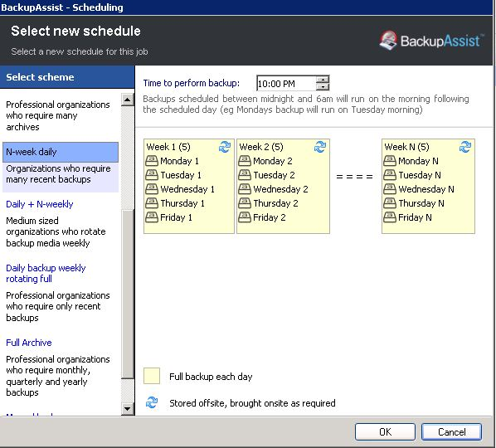Click the Wednesday 2 tape media icon

pos(245,189)
